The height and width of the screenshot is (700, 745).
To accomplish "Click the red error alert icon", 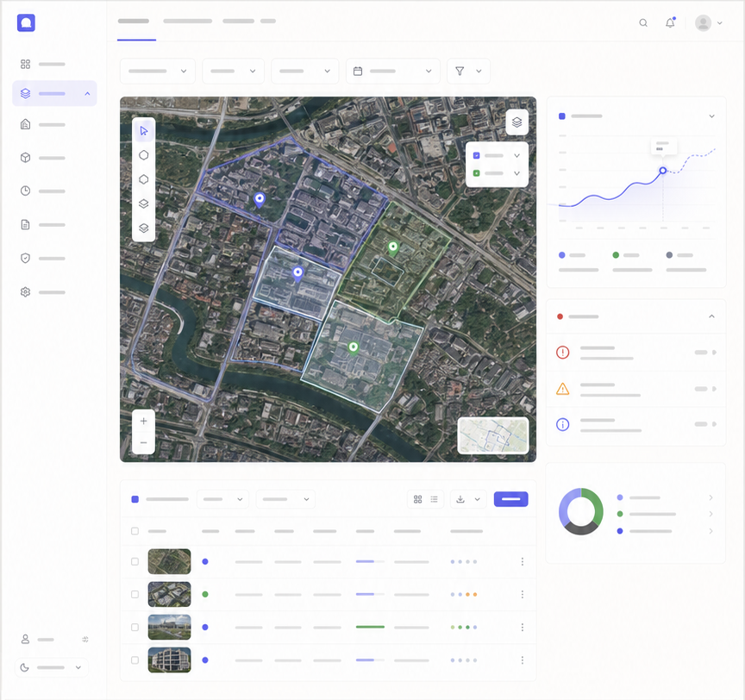I will tap(562, 353).
